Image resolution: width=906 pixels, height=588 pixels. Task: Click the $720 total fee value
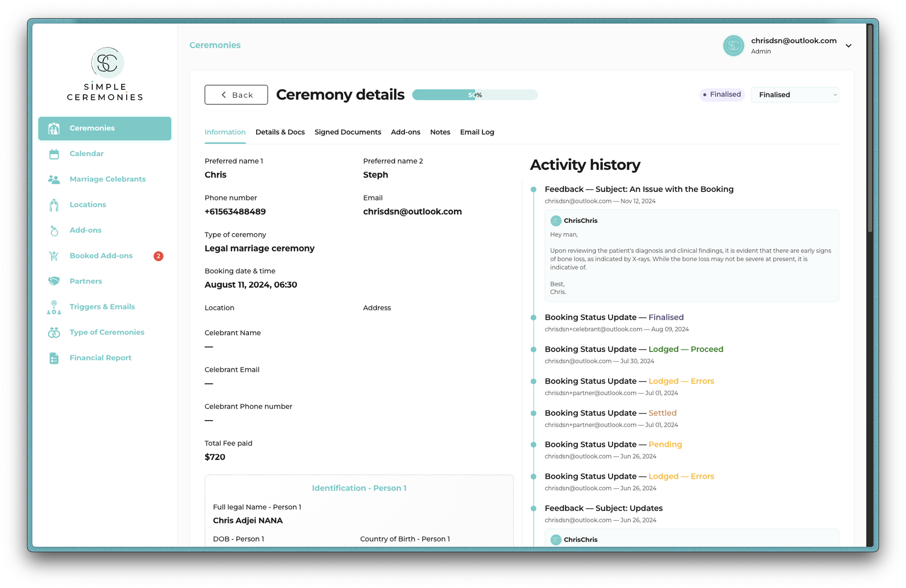pos(215,457)
